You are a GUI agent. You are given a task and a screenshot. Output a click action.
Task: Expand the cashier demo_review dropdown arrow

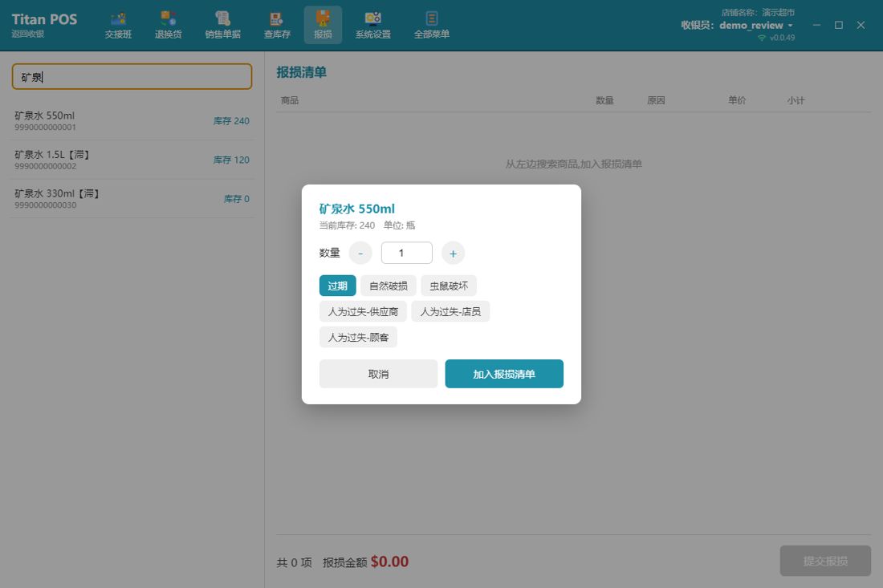(x=790, y=26)
